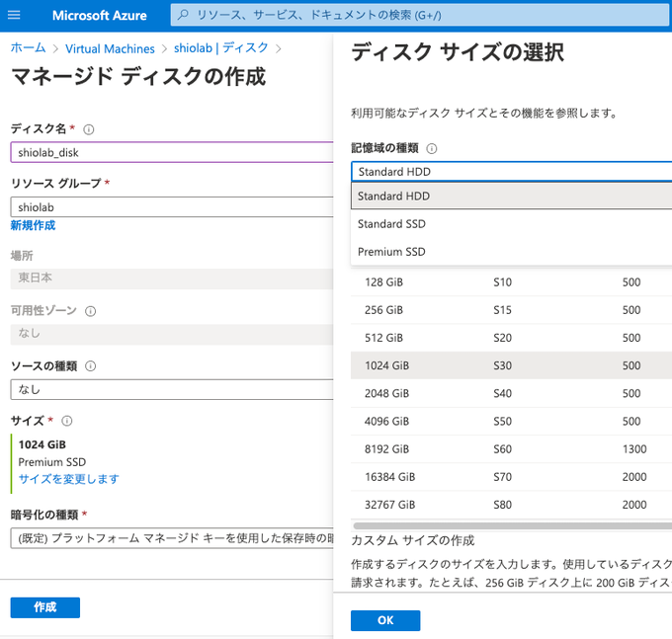672x639 pixels.
Task: Show info tooltip for 記憶域の種類
Action: (432, 148)
